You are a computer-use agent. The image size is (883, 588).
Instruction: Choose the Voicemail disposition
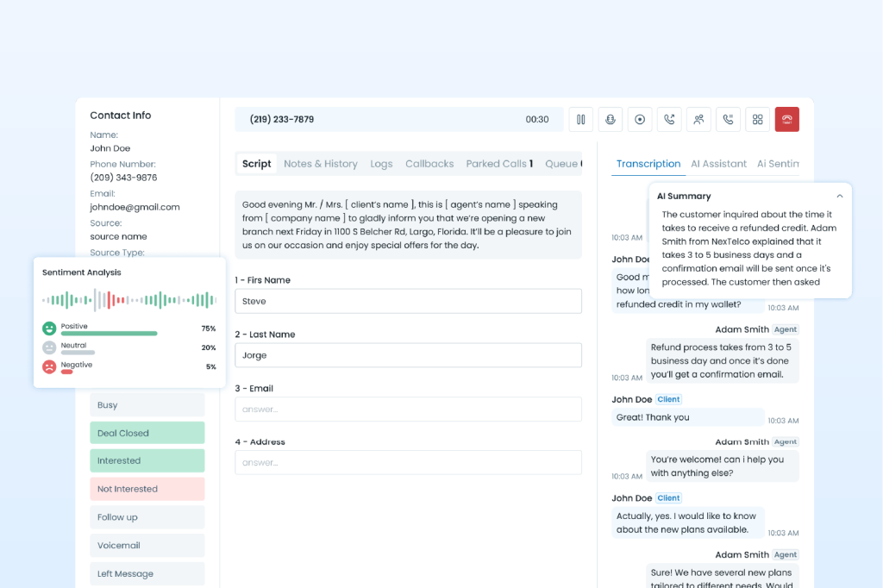[x=147, y=546]
